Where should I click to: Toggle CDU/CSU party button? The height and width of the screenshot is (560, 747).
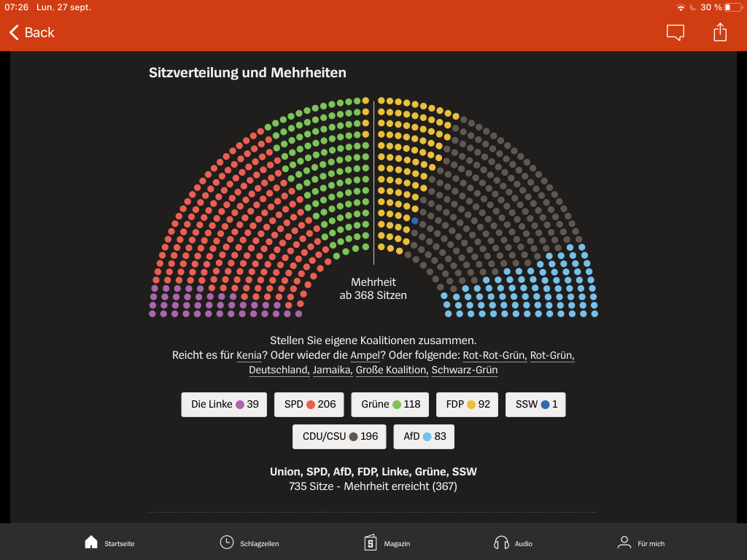coord(339,437)
